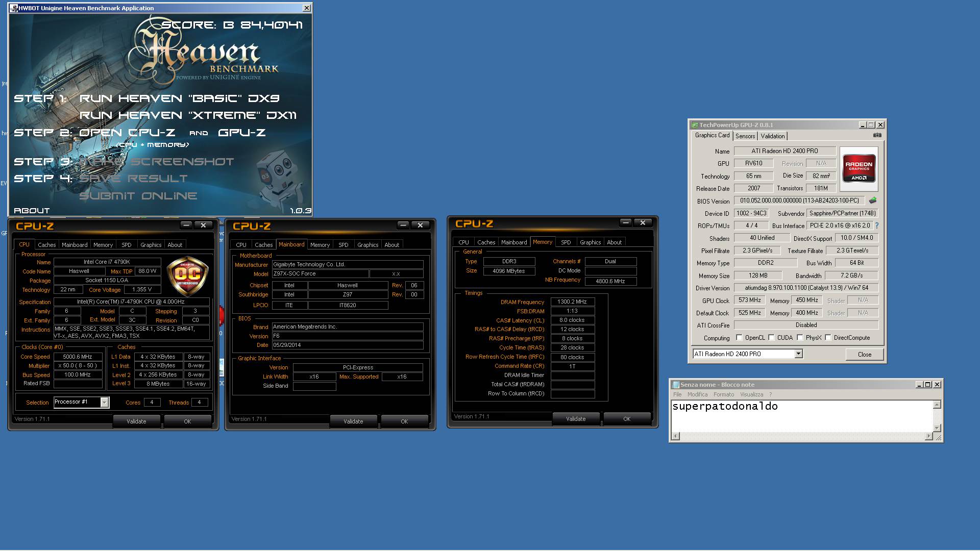Click Run Heaven "Basic" DX9
The image size is (980, 551).
pyautogui.click(x=179, y=98)
